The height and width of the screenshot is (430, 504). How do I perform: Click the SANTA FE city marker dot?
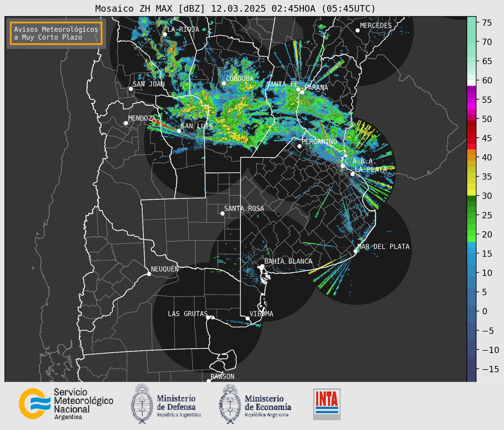(298, 89)
